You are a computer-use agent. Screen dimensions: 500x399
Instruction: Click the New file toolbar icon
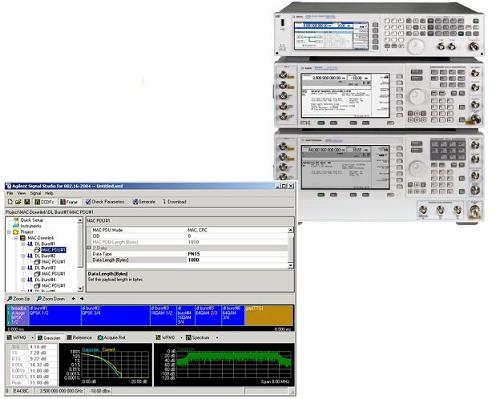coord(10,202)
